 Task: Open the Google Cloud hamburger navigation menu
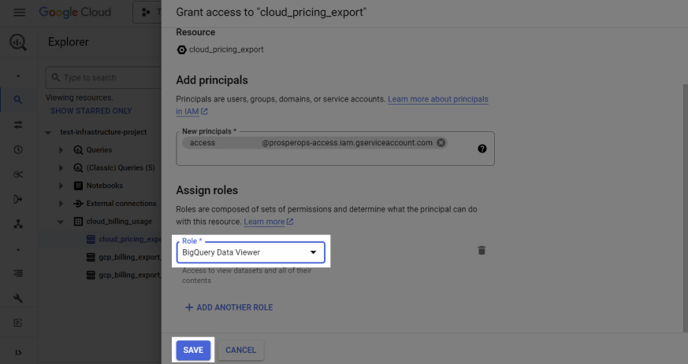(19, 12)
